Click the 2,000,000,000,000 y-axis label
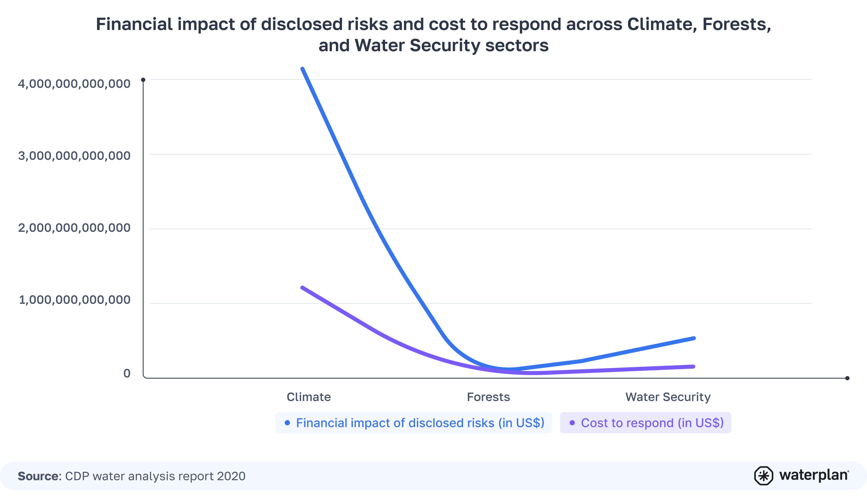The image size is (867, 504). point(74,228)
